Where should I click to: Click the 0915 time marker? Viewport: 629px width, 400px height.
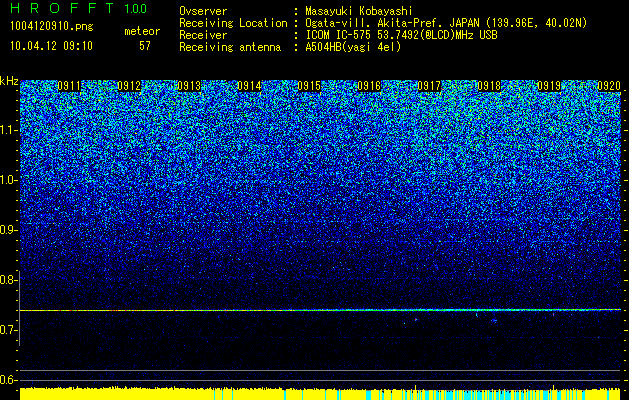click(309, 86)
